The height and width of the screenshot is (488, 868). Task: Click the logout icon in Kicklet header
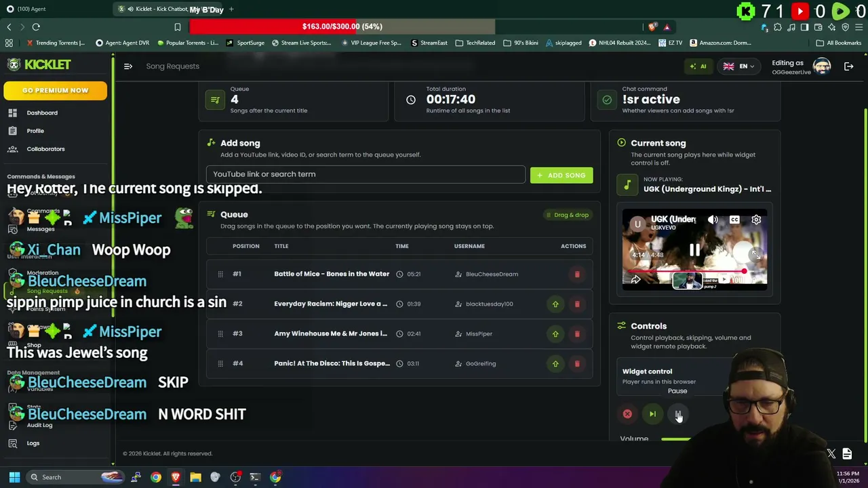(x=848, y=66)
